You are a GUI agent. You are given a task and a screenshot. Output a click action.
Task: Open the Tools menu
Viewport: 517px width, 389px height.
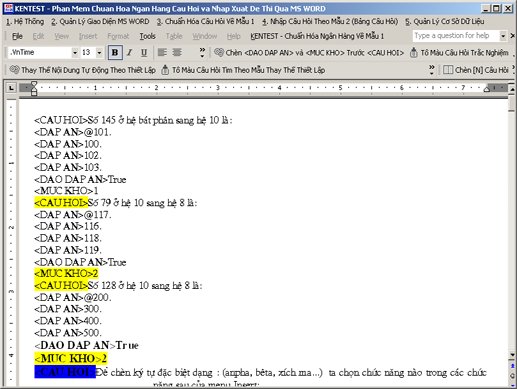pos(147,36)
